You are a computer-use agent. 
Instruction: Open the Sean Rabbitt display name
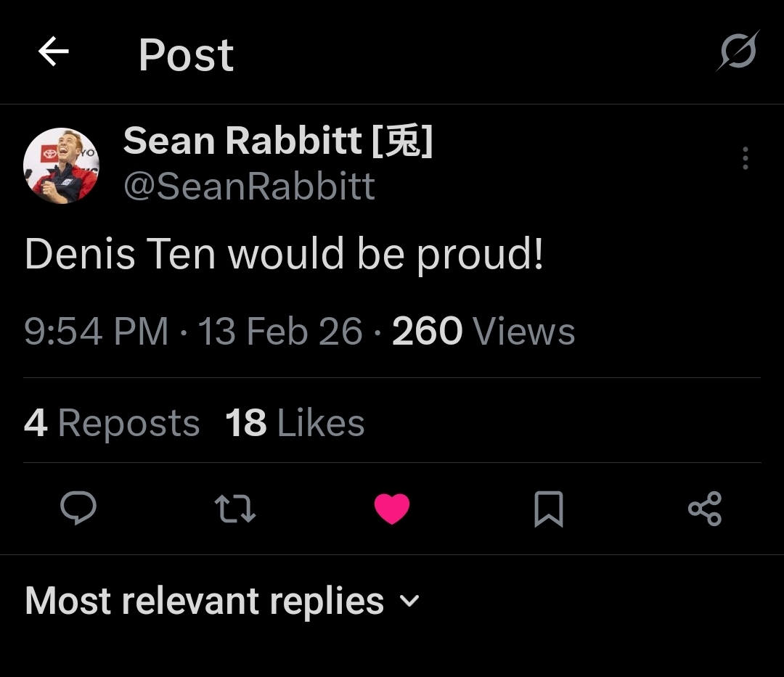[x=278, y=140]
